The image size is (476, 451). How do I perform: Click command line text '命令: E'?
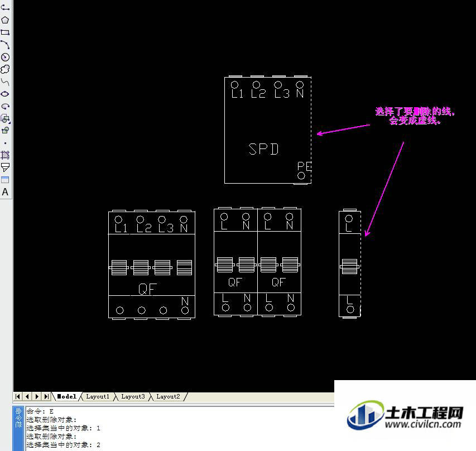coord(40,411)
